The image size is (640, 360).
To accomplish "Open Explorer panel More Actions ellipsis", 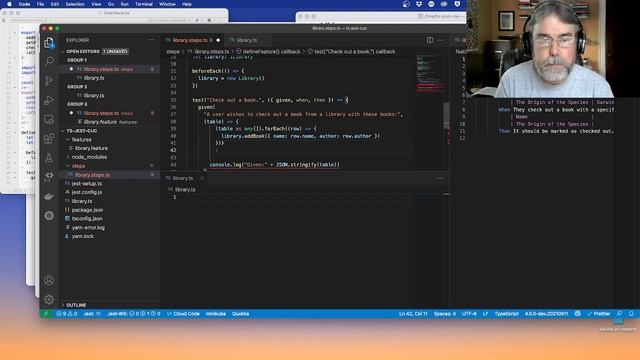I will (x=151, y=40).
